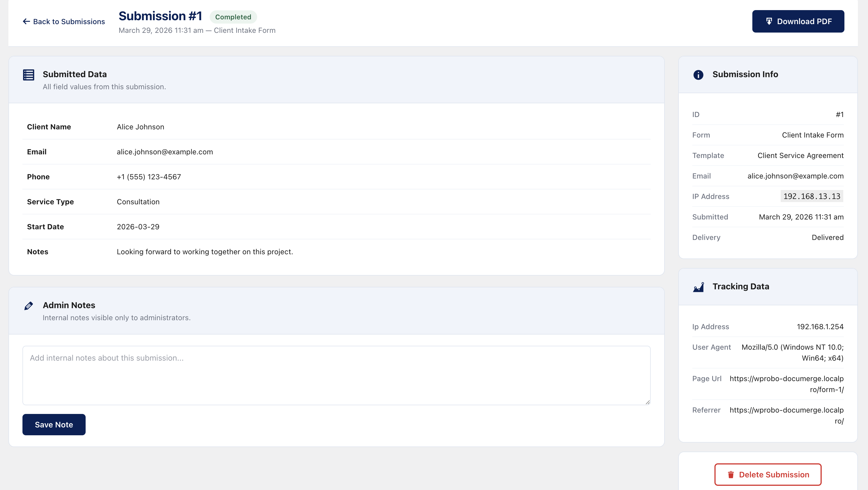Click the Page Url in Tracking Data
Screen dimensions: 868x490
(x=787, y=384)
